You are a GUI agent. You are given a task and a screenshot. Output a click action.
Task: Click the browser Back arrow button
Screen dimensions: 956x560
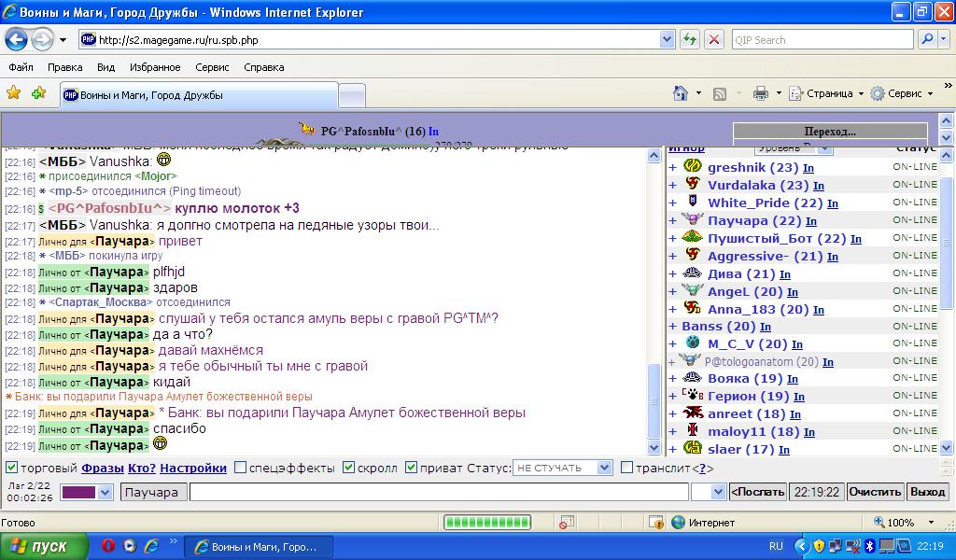pyautogui.click(x=17, y=40)
